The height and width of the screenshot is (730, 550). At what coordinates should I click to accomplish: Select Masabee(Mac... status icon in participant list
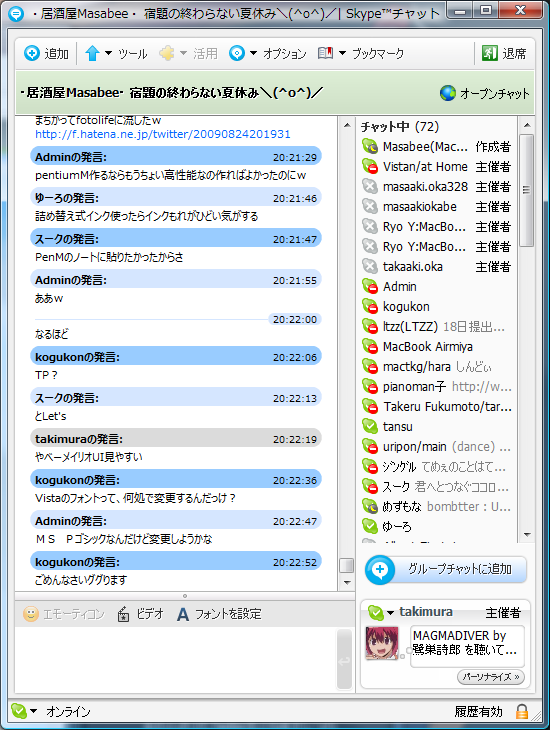(370, 147)
